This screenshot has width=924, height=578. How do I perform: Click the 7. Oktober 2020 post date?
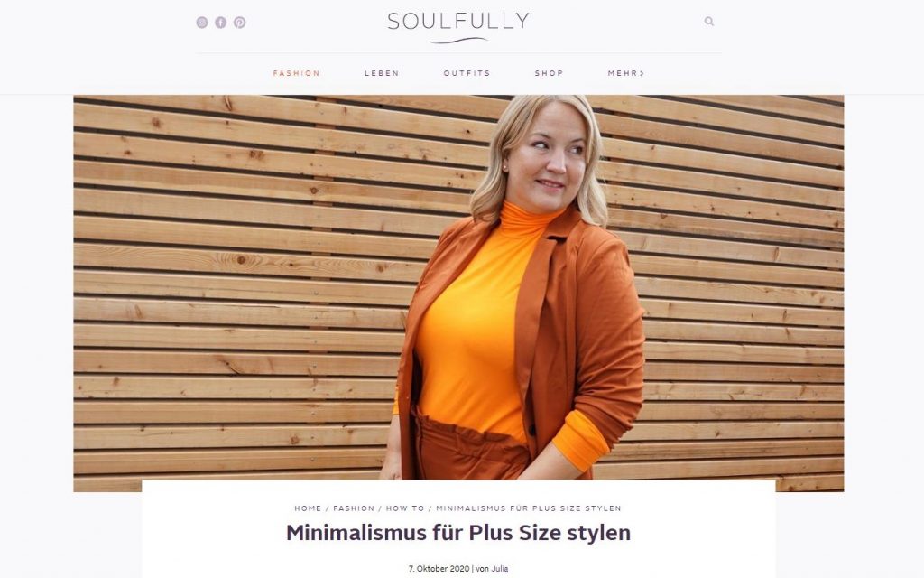439,569
